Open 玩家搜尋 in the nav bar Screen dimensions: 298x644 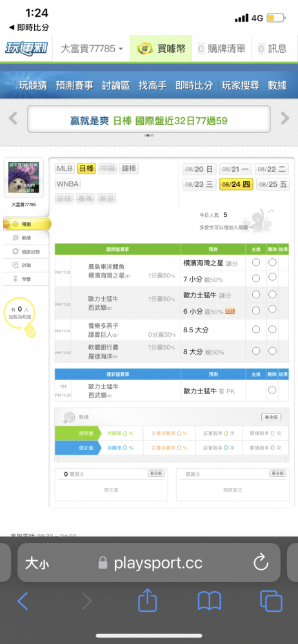[241, 86]
